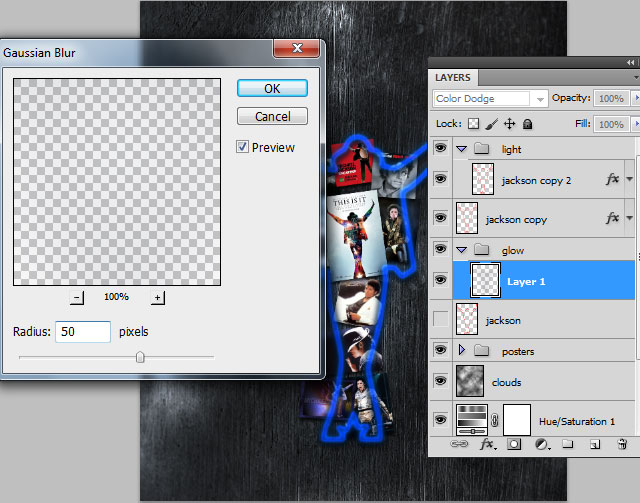This screenshot has width=640, height=503.
Task: Click the jackson copy 2 layer thumbnail
Action: (483, 179)
